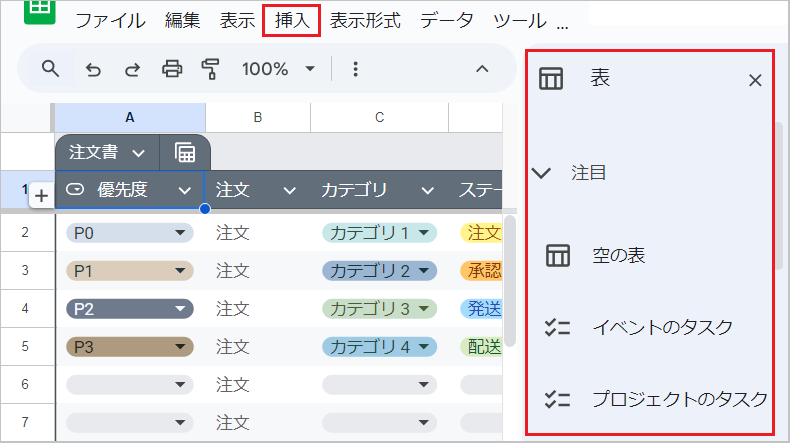791x445 pixels.
Task: Select row 5 header
Action: click(x=25, y=347)
